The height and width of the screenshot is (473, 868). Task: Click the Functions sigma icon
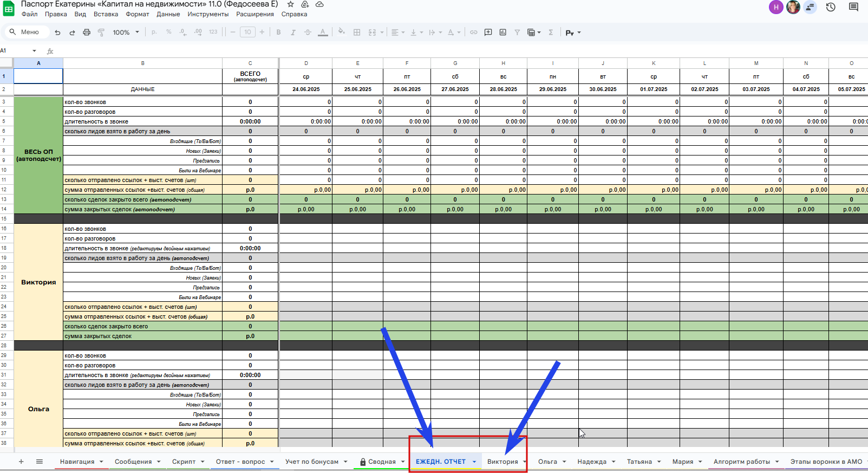[x=551, y=33]
